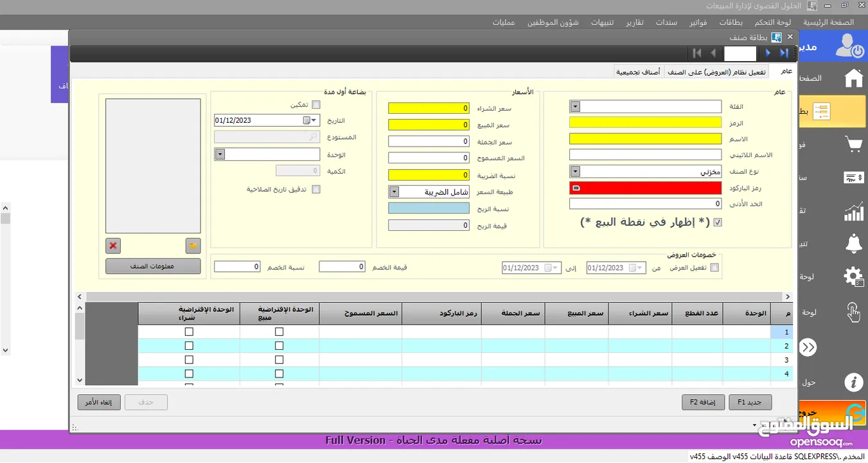Enable the تفعيل العرض checkbox
Screen dimensions: 868x463
pos(714,268)
